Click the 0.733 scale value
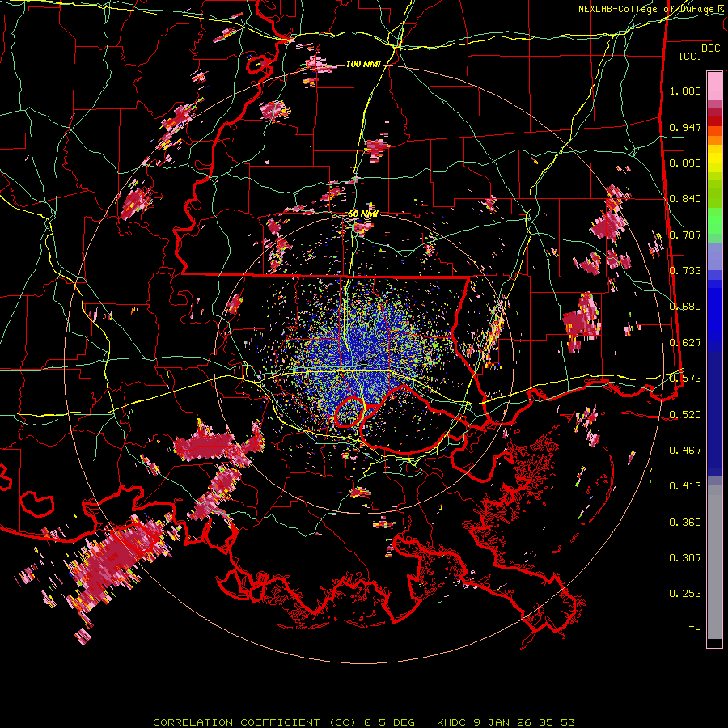 [685, 271]
